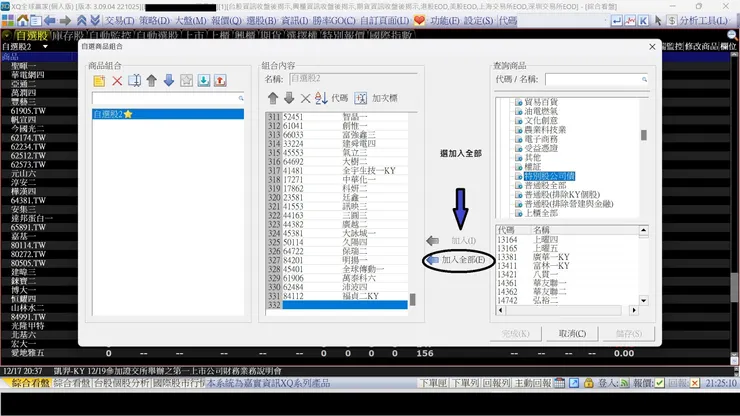The image size is (740, 416).
Task: Select 13381 廣華一KY in results
Action: point(566,257)
